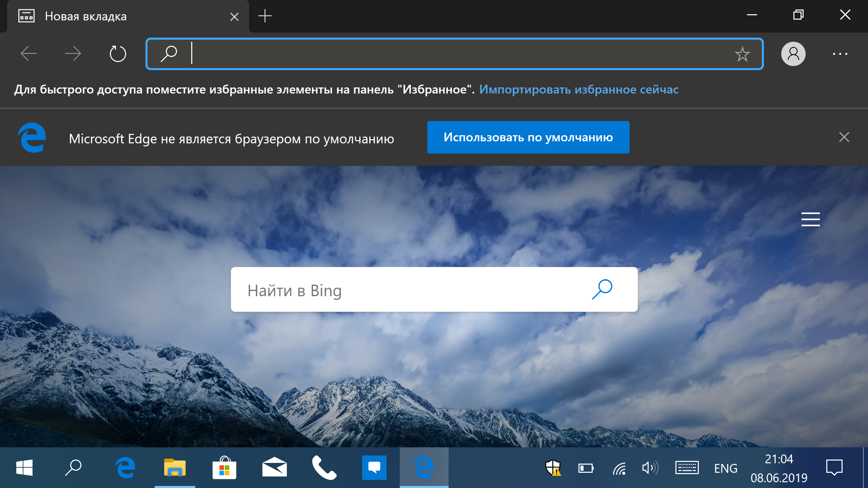Open Windows Security tray icon
This screenshot has height=488, width=868.
553,468
